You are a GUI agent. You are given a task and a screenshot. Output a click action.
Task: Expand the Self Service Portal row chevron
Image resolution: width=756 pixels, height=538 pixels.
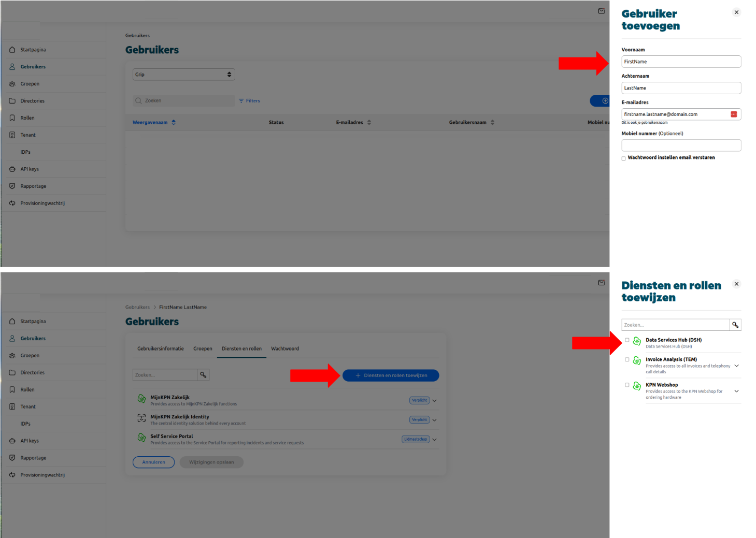(434, 440)
